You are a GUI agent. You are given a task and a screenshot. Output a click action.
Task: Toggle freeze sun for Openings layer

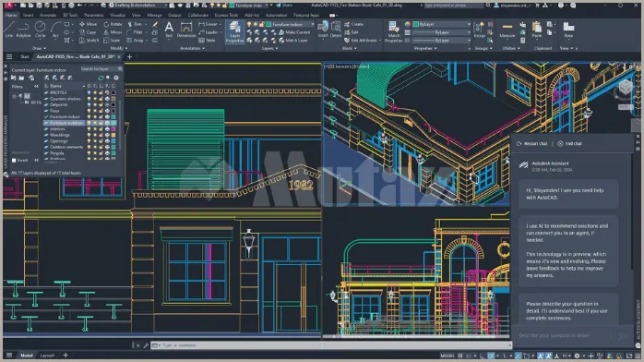pos(95,141)
